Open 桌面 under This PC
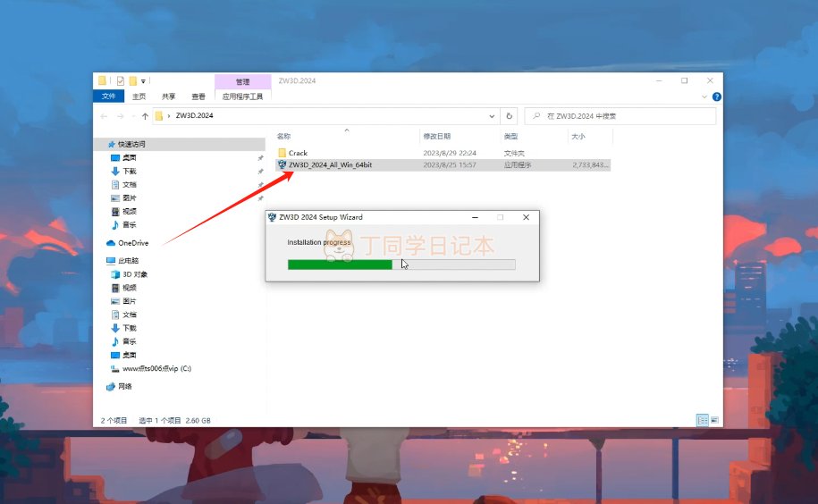 click(129, 355)
